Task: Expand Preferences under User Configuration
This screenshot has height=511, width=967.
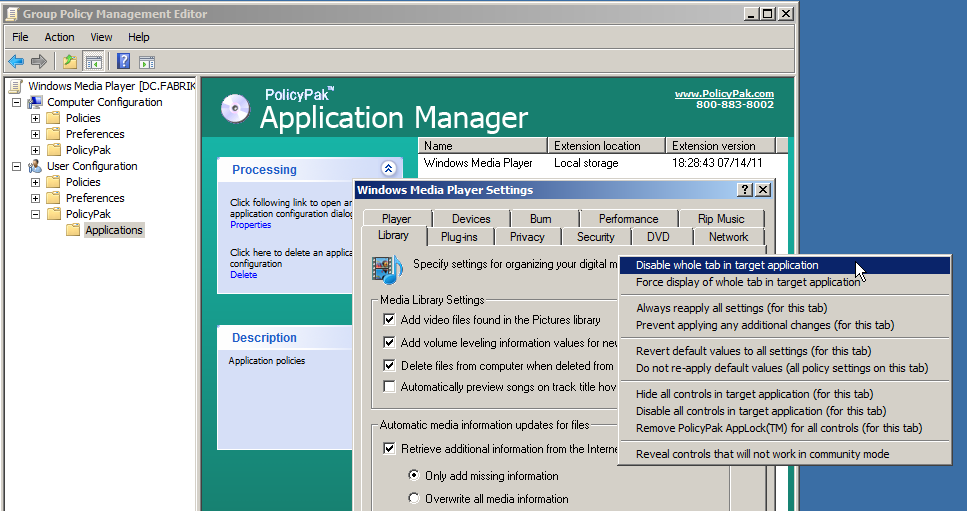Action: coord(36,198)
